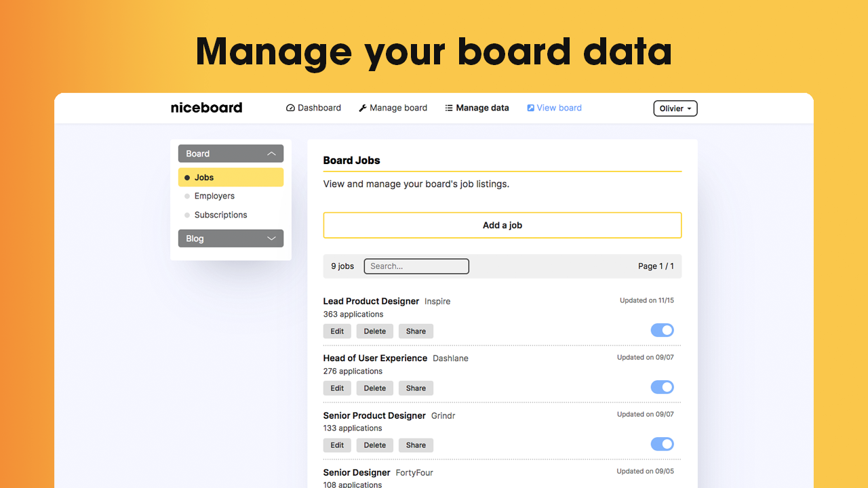868x488 pixels.
Task: Open the niceboard logo home link
Action: tap(206, 108)
